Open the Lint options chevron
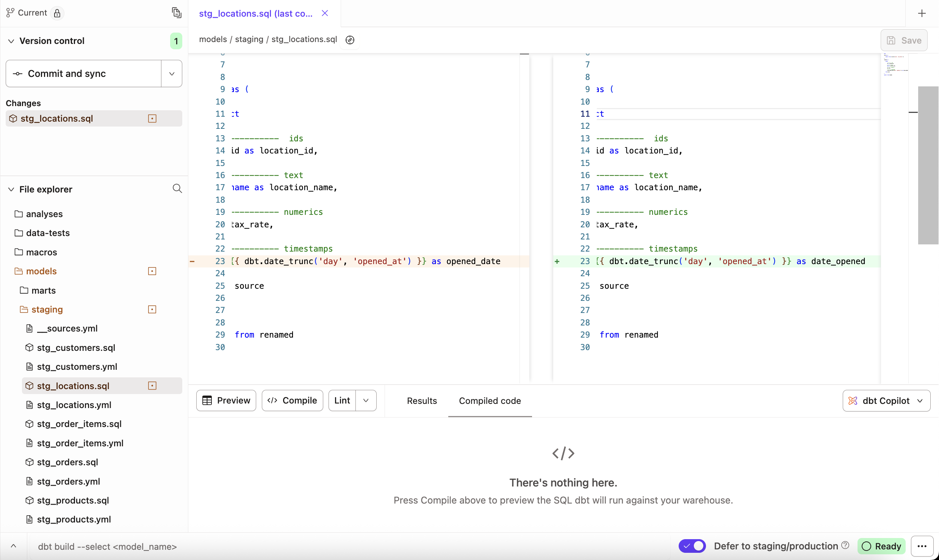Screen dimensions: 939x560 (365, 400)
